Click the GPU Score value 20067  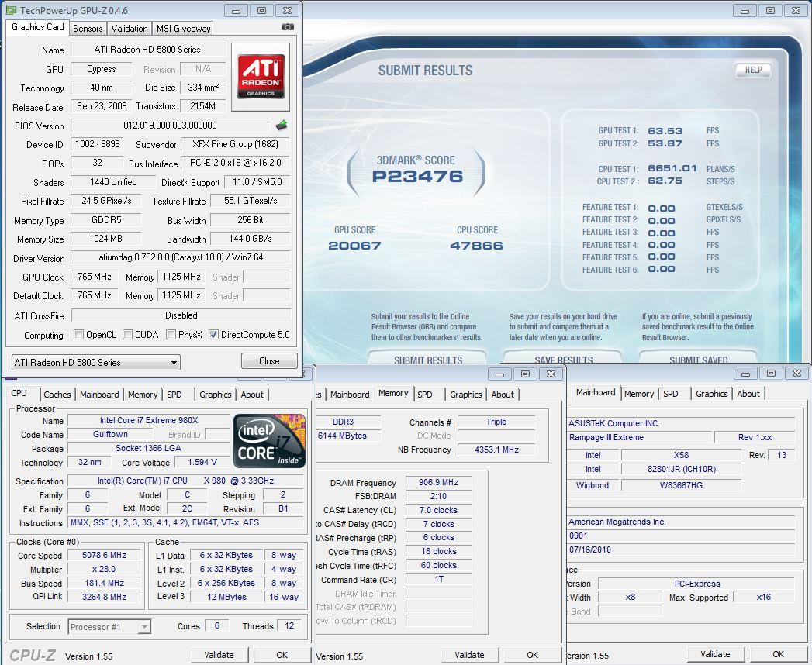[x=354, y=246]
